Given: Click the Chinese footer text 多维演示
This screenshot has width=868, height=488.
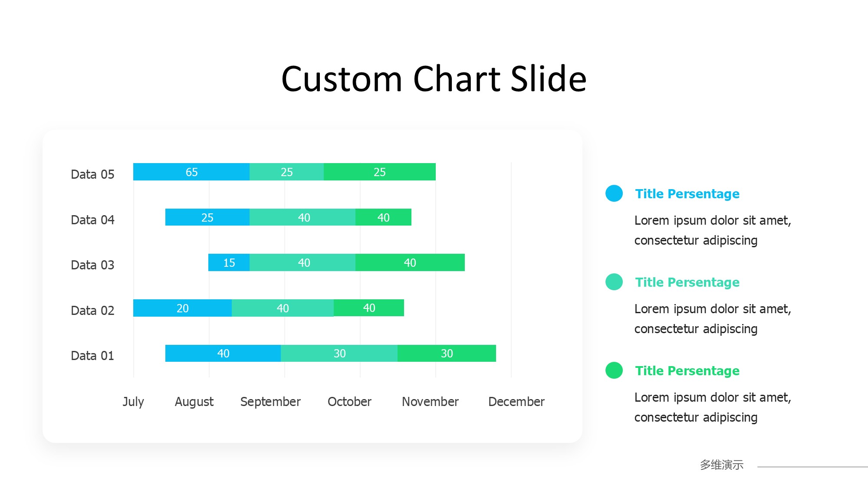Looking at the screenshot, I should (721, 465).
